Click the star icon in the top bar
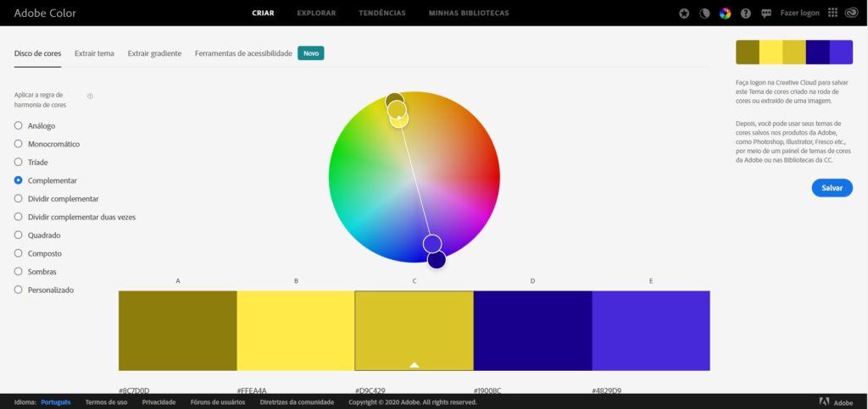 point(684,14)
